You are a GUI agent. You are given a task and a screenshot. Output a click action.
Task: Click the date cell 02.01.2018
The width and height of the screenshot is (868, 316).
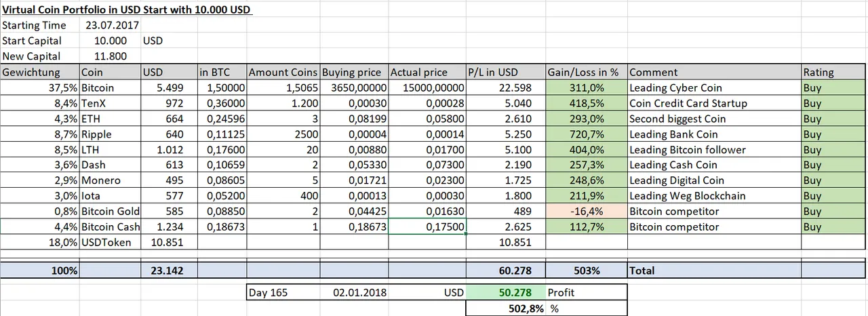pyautogui.click(x=354, y=292)
